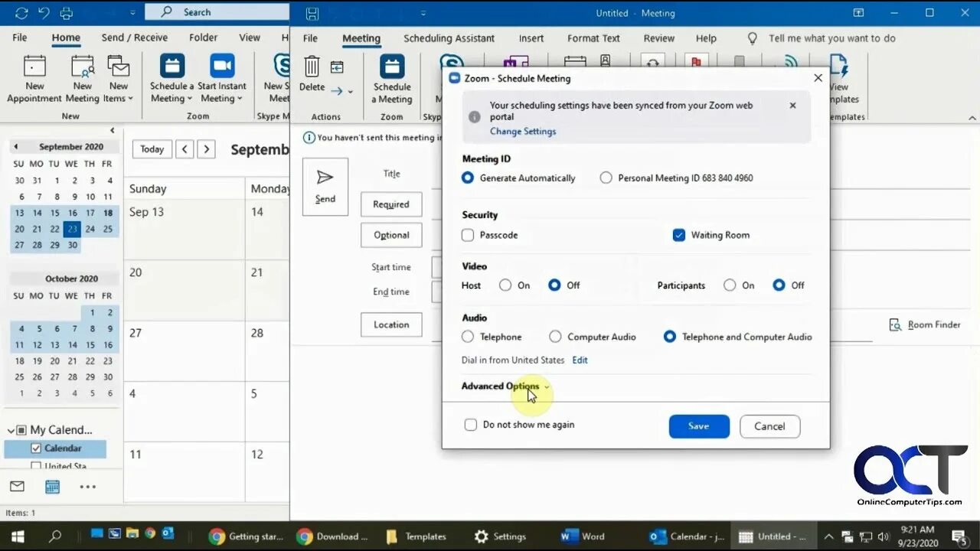Open Room Finder in Meeting window

point(924,324)
